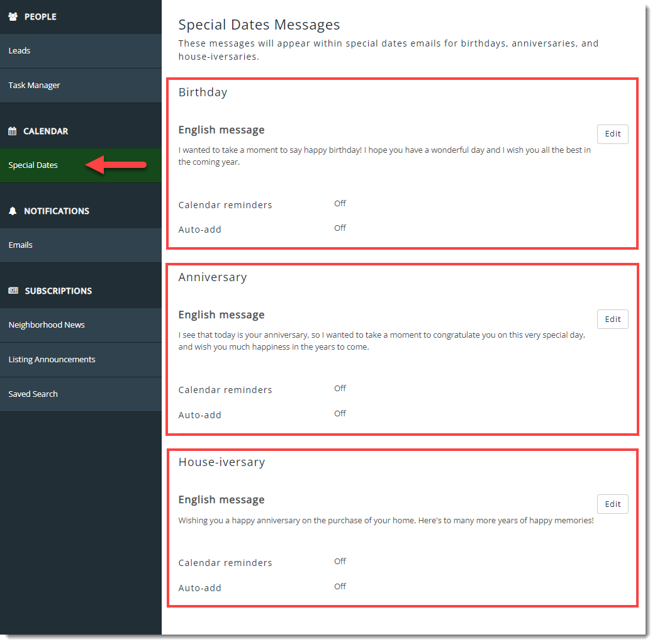Go to Emails notifications settings
655x644 pixels.
pyautogui.click(x=21, y=245)
